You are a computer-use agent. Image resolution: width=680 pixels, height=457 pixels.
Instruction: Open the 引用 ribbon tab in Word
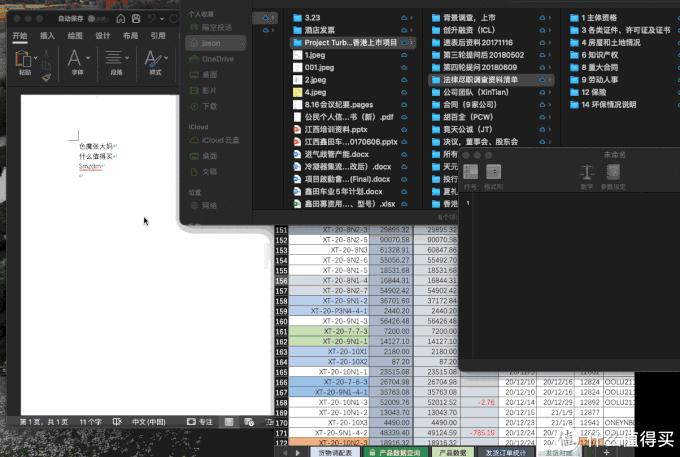pyautogui.click(x=158, y=36)
